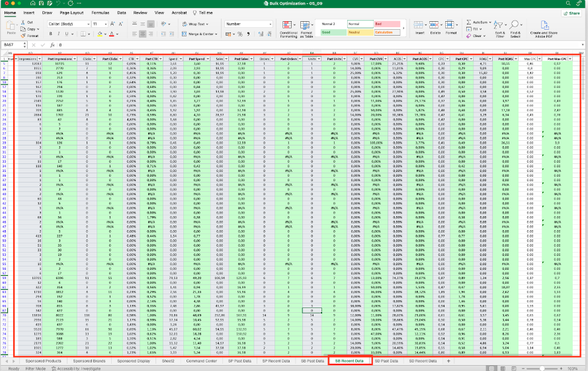Viewport: 588px width, 371px height.
Task: Open the Impressions column filter dropdown
Action: pyautogui.click(x=40, y=59)
